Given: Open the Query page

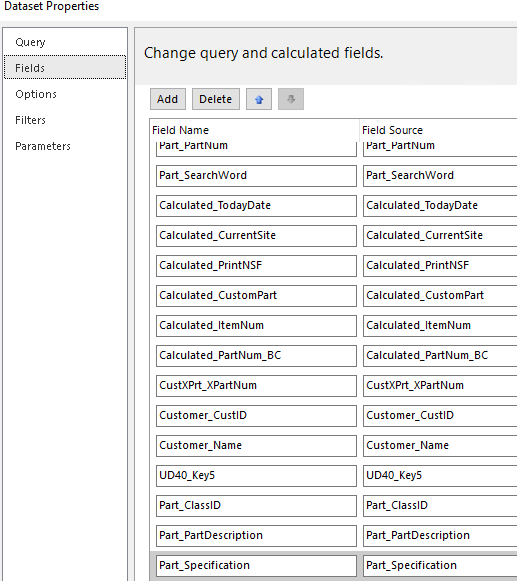Looking at the screenshot, I should point(30,42).
